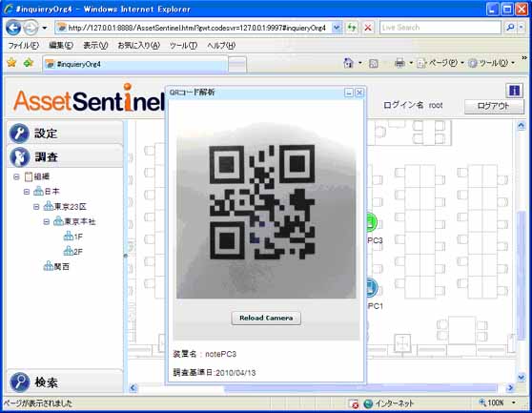532x413 pixels.
Task: Click the map scroll down arrow
Action: [x=522, y=377]
